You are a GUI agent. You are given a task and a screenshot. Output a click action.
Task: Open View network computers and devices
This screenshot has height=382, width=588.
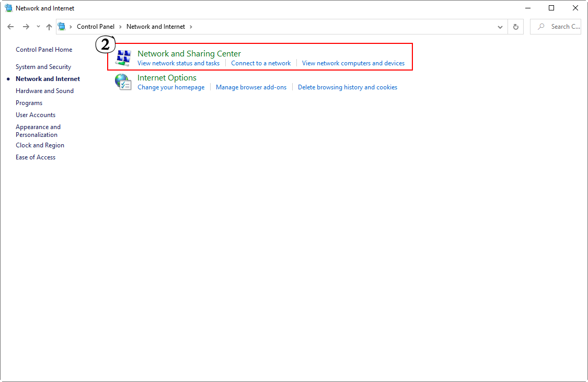(x=353, y=63)
